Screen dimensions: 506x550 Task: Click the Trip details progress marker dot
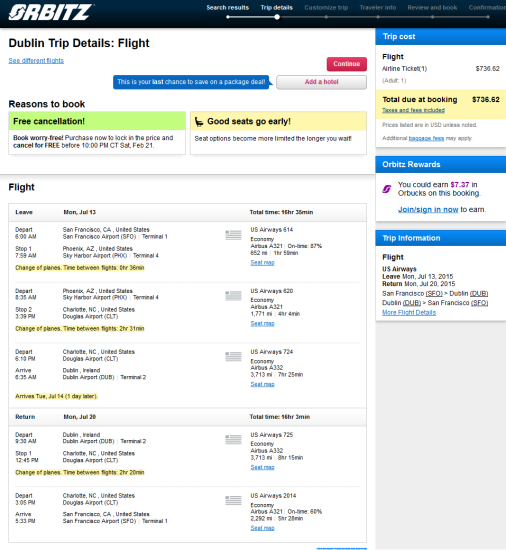coord(277,17)
